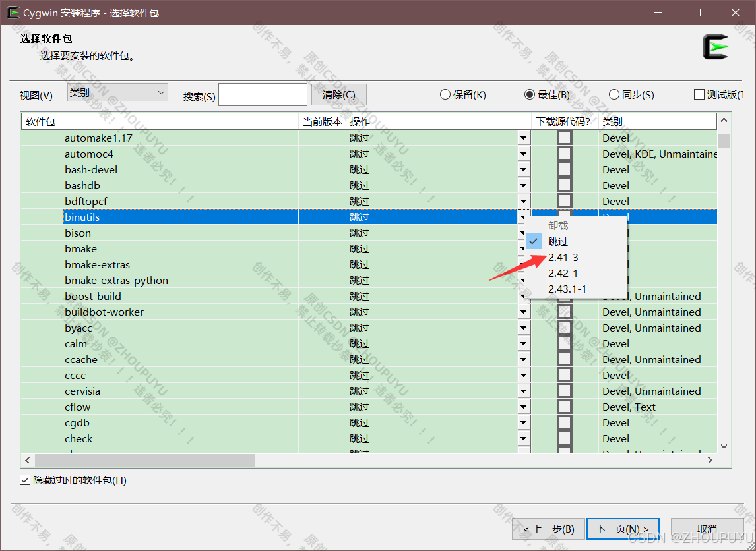Select version 2.42-1 from menu
This screenshot has height=551, width=756.
[x=576, y=273]
